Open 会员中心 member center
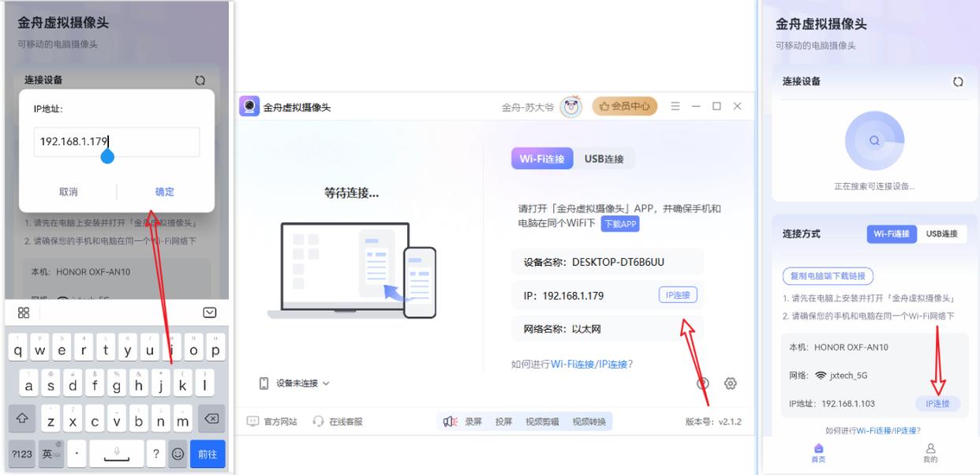The height and width of the screenshot is (475, 980). [624, 107]
